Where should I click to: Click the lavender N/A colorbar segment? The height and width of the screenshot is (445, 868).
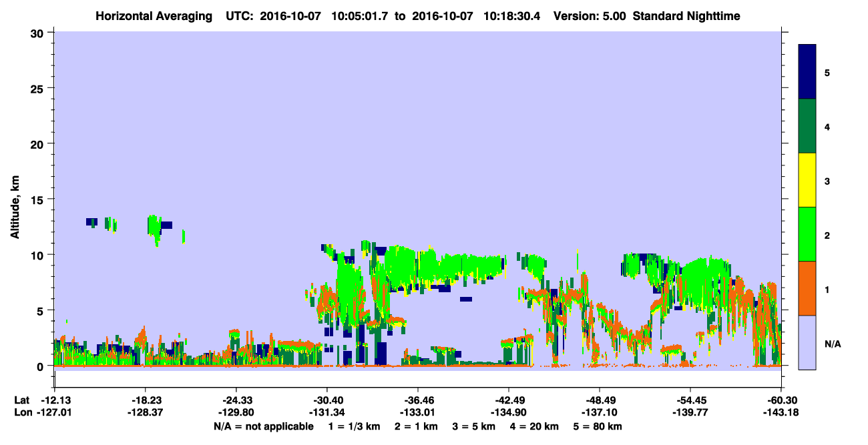pos(807,342)
